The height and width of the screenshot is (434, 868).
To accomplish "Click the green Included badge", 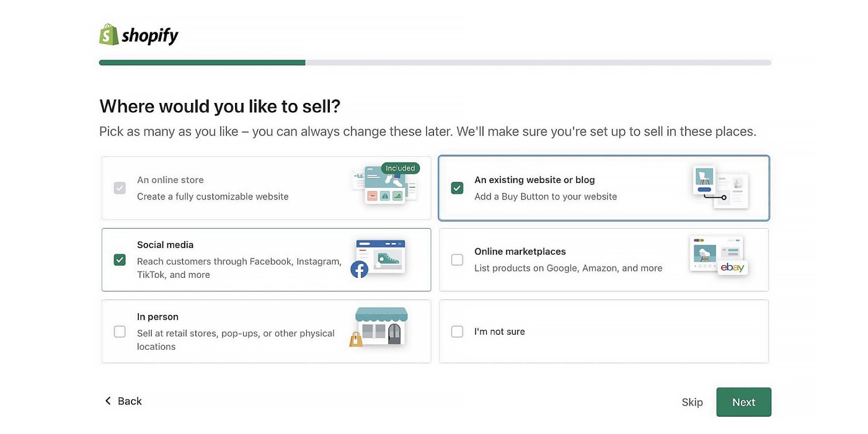I will (x=400, y=168).
